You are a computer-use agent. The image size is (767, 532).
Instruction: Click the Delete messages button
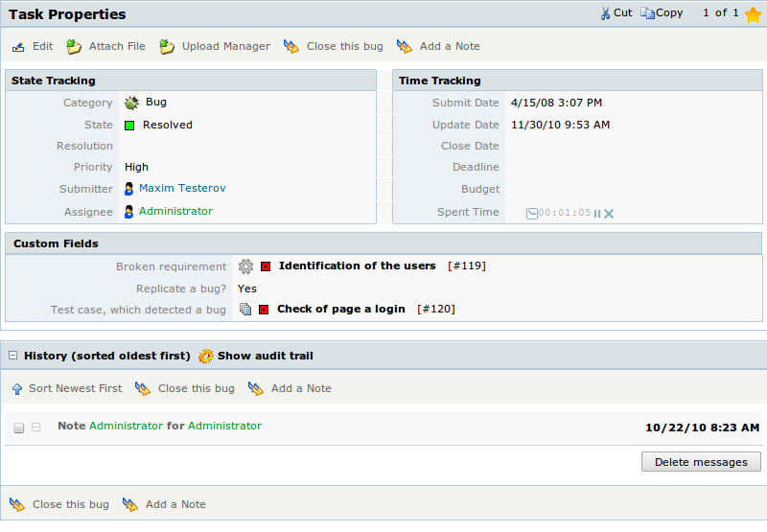coord(701,462)
